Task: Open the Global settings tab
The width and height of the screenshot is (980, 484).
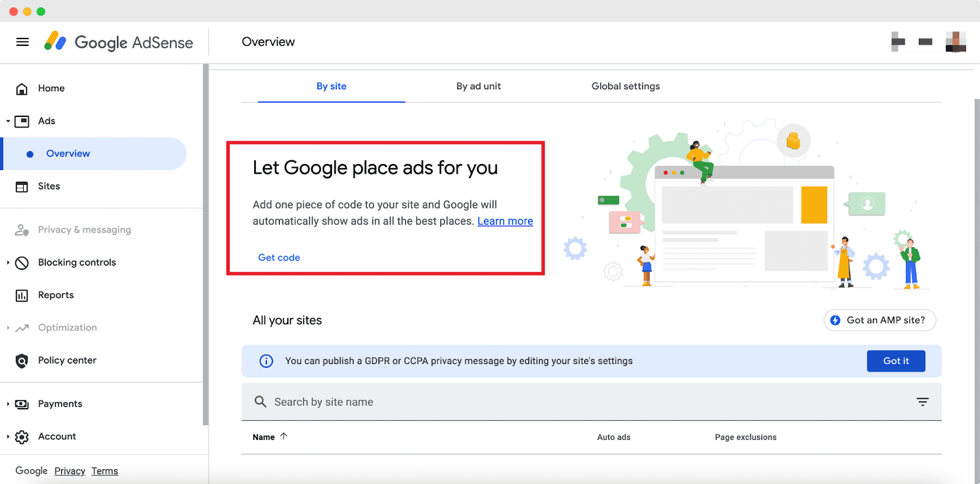Action: coord(625,86)
